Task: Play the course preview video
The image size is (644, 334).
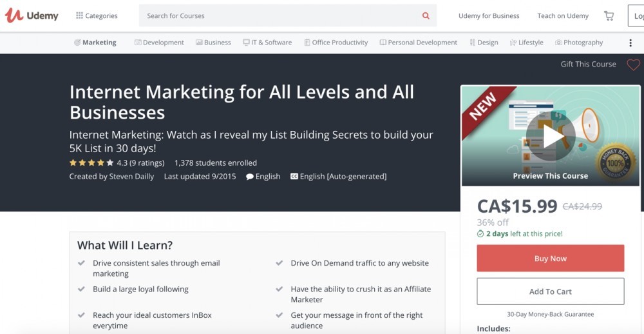Action: 551,137
